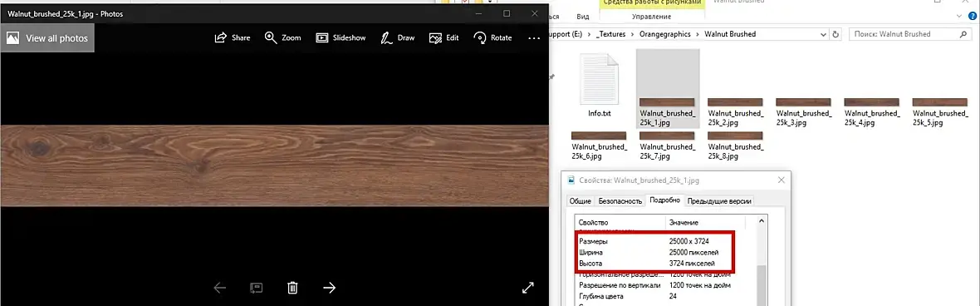Screen dimensions: 980x306
Task: Rotate the walnut photo
Action: (x=492, y=37)
